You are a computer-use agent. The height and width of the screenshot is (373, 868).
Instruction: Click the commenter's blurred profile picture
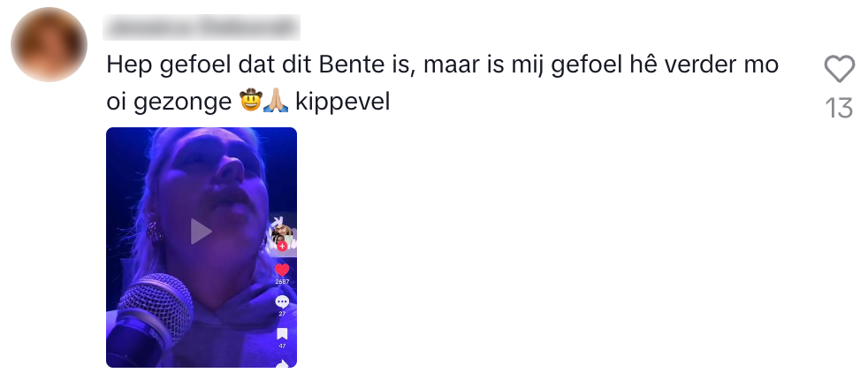[49, 44]
